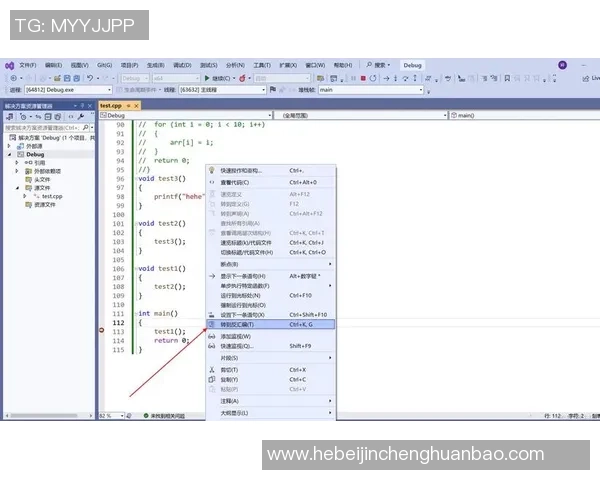Select 转到反汇编(T) from context menu
Image resolution: width=600 pixels, height=480 pixels.
click(236, 324)
